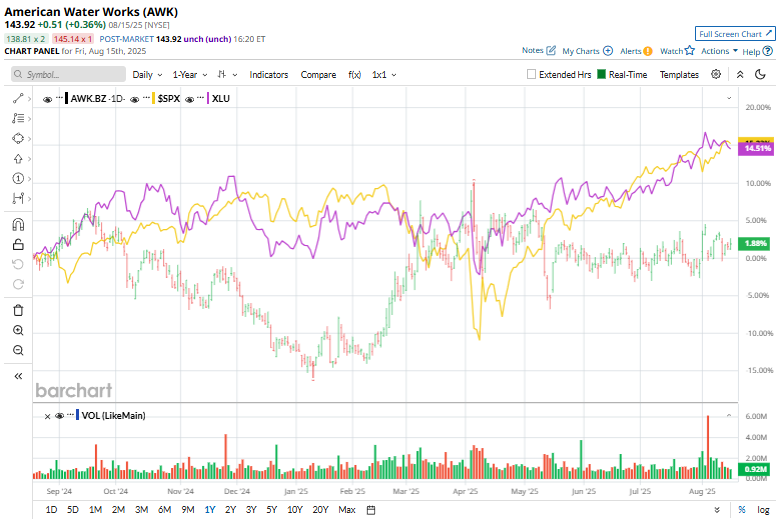Hide the AWK.BZ series eye icon
This screenshot has width=777, height=526.
pyautogui.click(x=48, y=99)
